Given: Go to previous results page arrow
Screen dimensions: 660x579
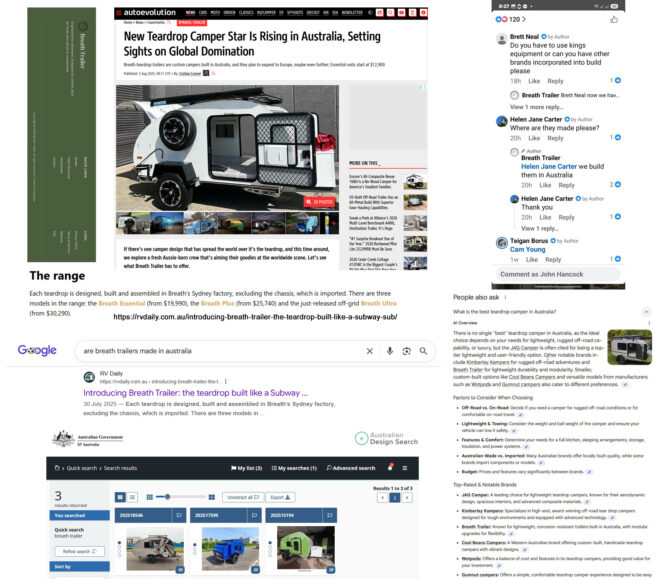Looking at the screenshot, I should (382, 498).
